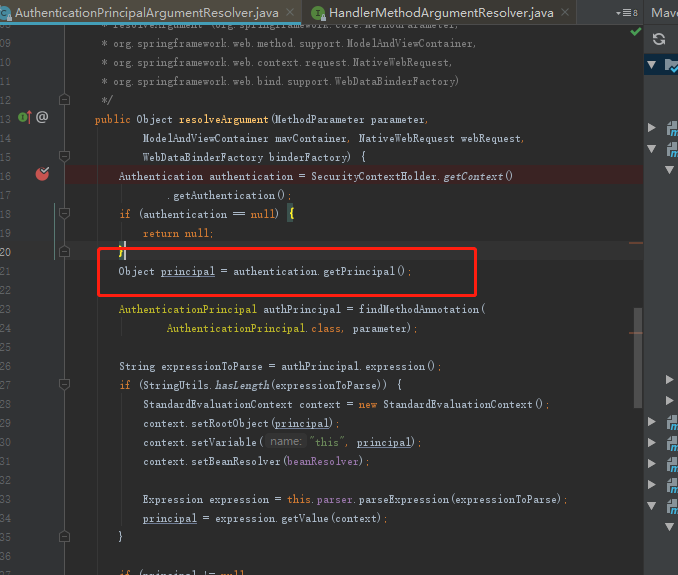This screenshot has height=575, width=678.
Task: Click ModelAndViewContainer in the parameter list
Action: point(205,138)
